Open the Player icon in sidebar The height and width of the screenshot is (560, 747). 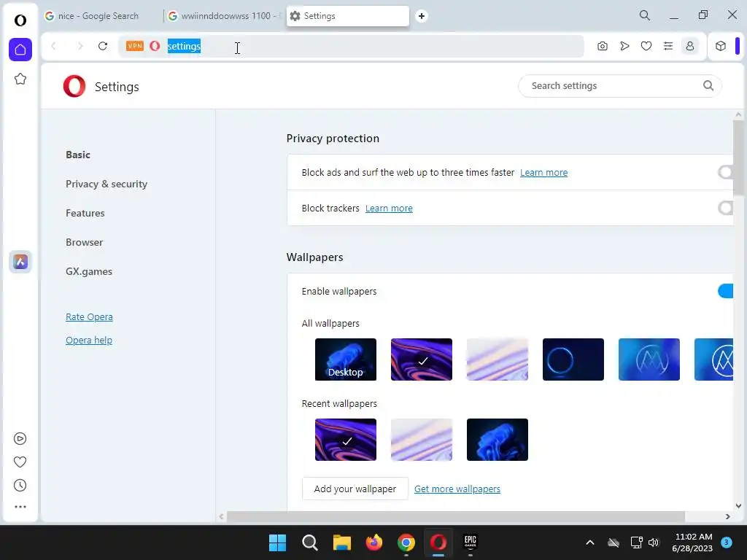(20, 438)
